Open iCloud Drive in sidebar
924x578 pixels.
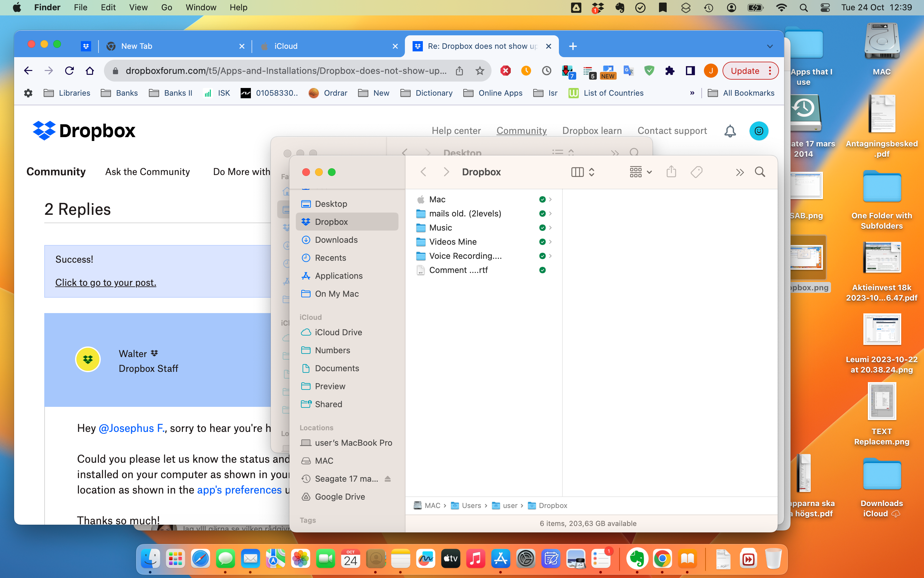pyautogui.click(x=347, y=332)
